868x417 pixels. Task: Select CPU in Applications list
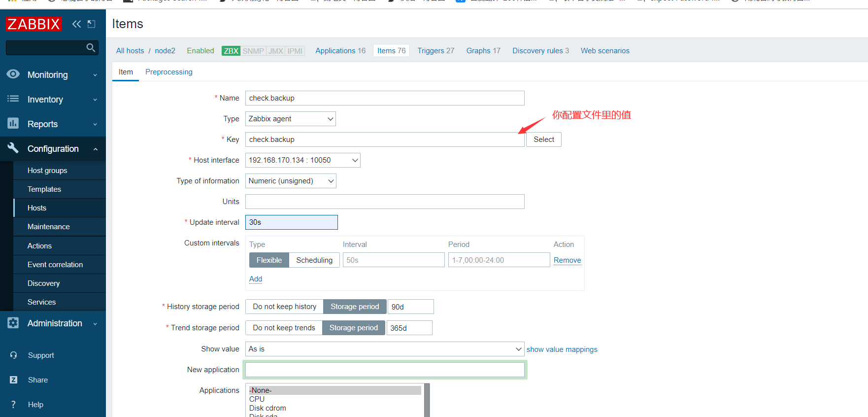click(x=335, y=399)
